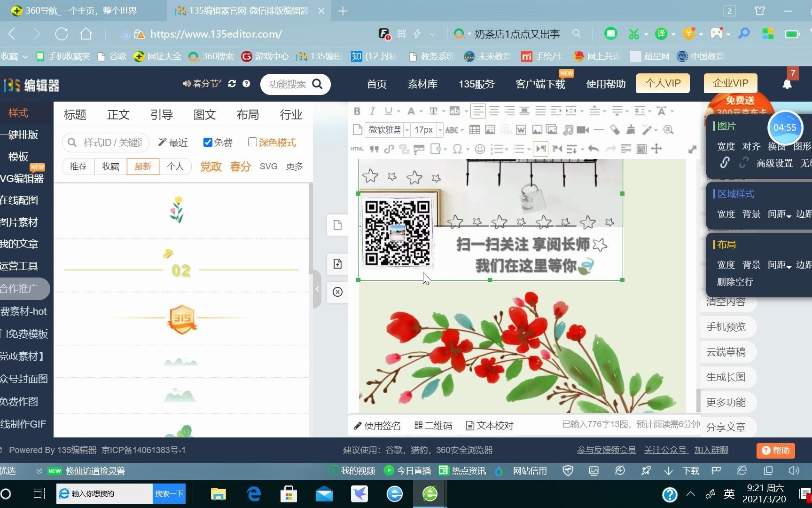812x508 pixels.
Task: Switch to HTML source view
Action: (x=357, y=149)
